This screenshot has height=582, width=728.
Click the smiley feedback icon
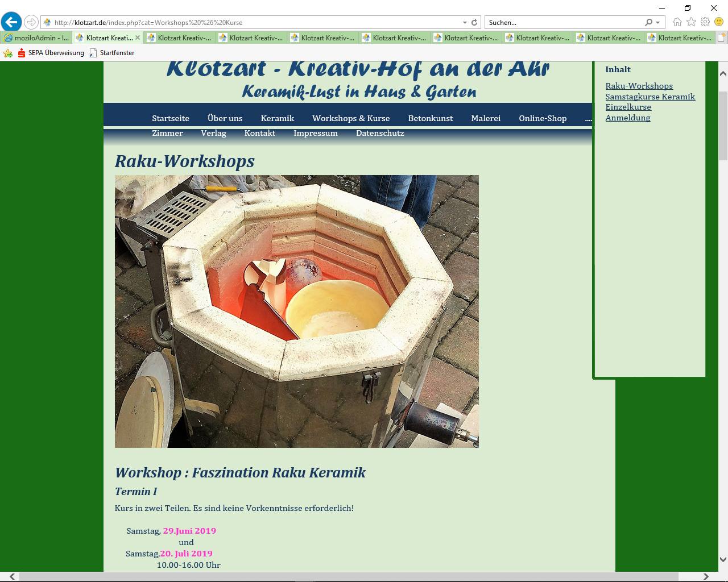click(719, 22)
